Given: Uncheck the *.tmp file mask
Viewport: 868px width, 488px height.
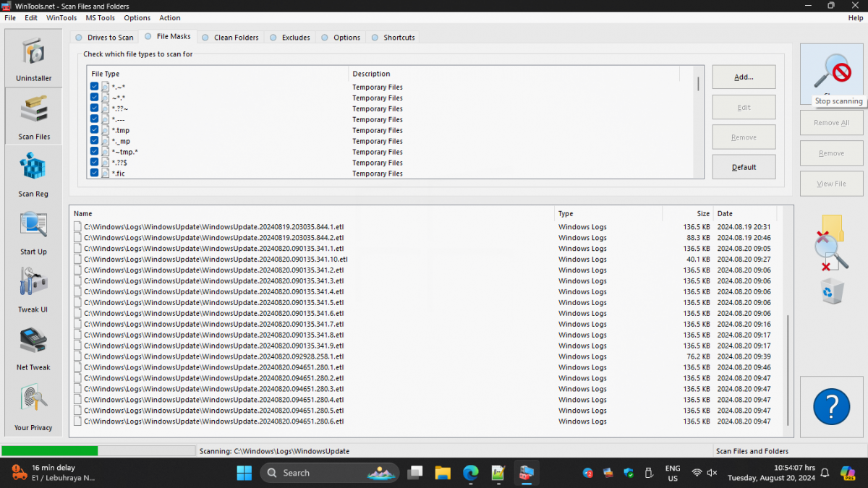Looking at the screenshot, I should click(x=95, y=130).
